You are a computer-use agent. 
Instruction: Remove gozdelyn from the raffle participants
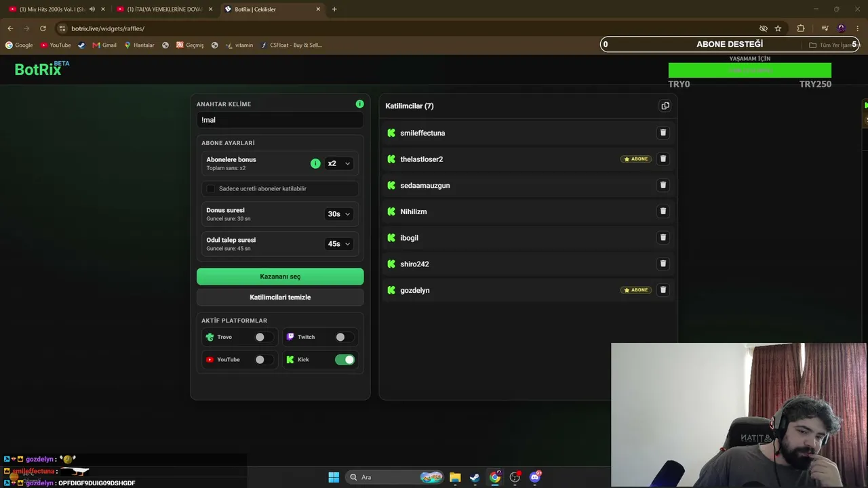(x=663, y=290)
